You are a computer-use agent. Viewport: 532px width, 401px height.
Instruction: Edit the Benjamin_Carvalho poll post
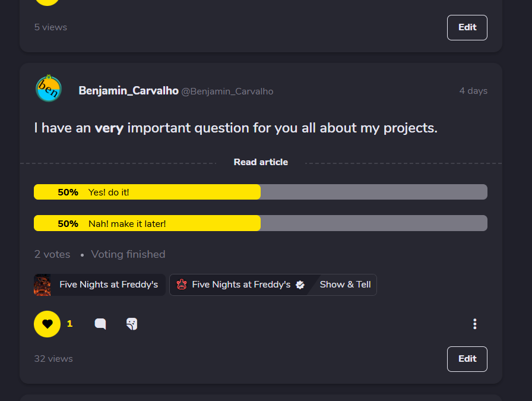[x=467, y=359]
